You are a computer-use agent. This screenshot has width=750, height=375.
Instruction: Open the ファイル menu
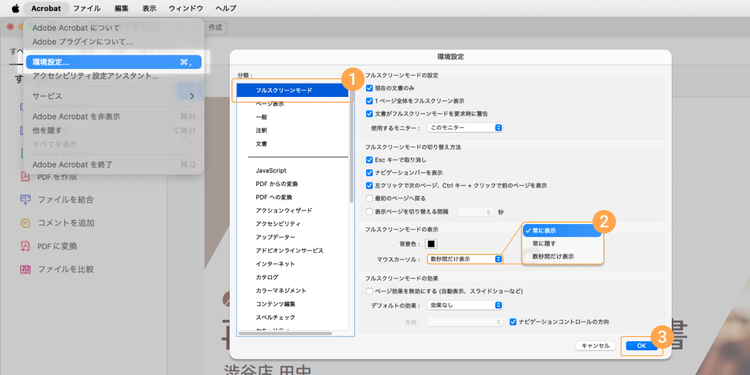[x=87, y=8]
